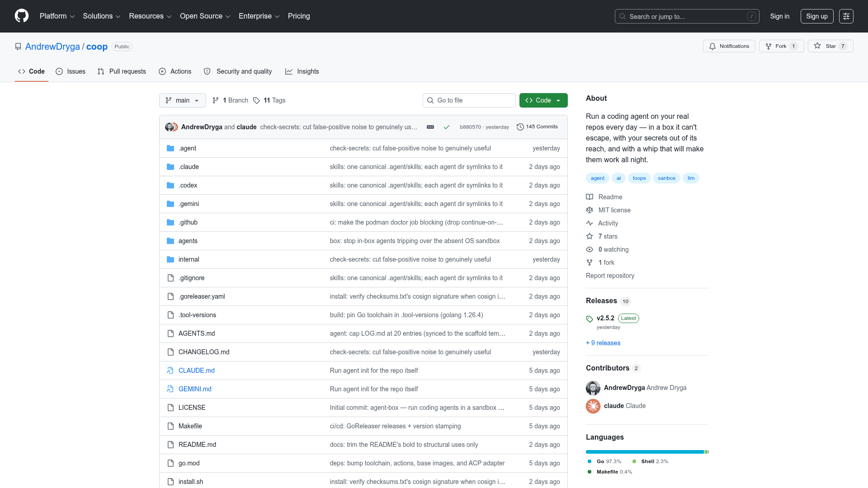Screen dimensions: 868x488
Task: Click the commit status green checkmark
Action: [x=447, y=127]
